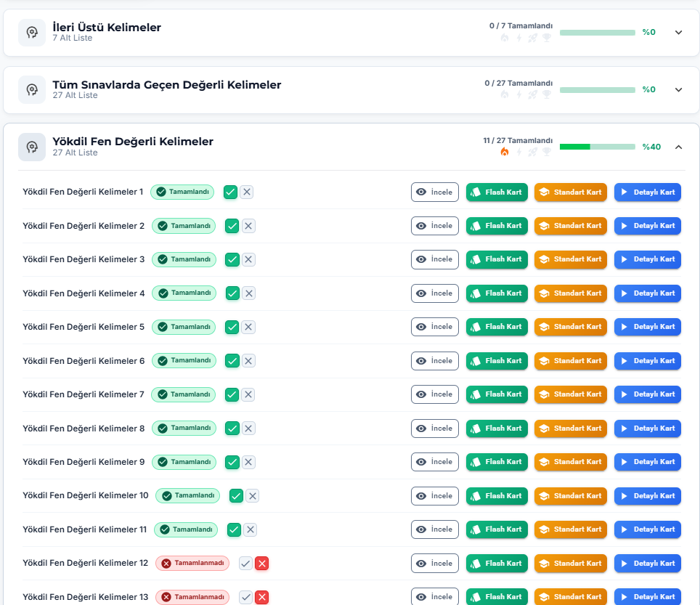
Task: Mark Kelimeler 3 incomplete with its X box
Action: tap(248, 259)
